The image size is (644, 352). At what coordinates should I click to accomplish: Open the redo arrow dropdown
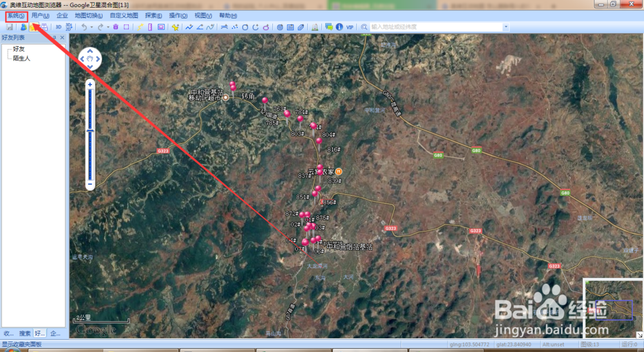click(108, 27)
